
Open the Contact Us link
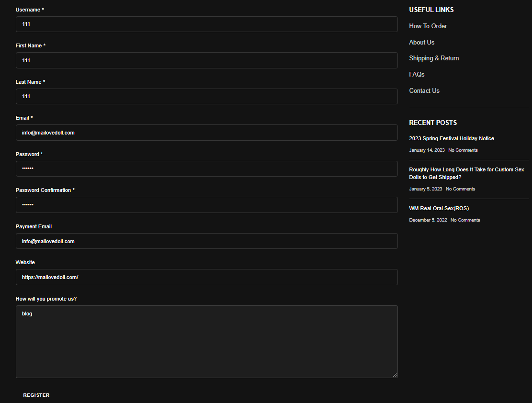(x=424, y=90)
